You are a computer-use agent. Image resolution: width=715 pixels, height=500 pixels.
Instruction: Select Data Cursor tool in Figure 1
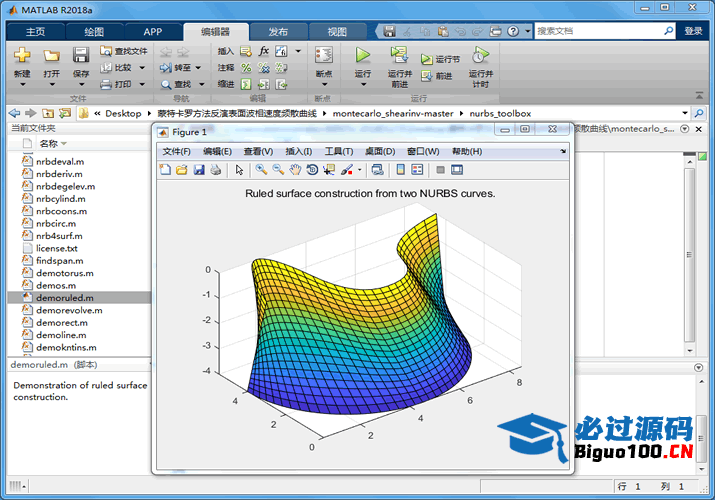click(x=329, y=170)
